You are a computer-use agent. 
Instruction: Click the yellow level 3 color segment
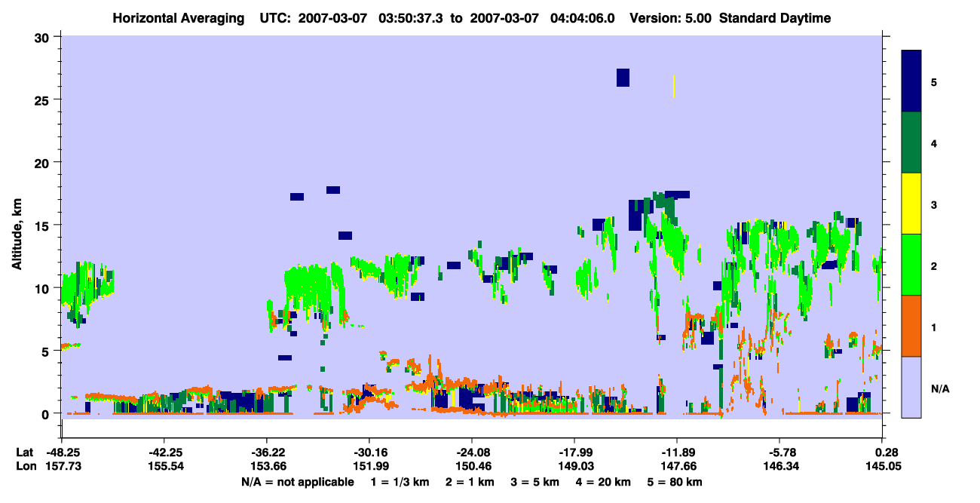click(911, 204)
